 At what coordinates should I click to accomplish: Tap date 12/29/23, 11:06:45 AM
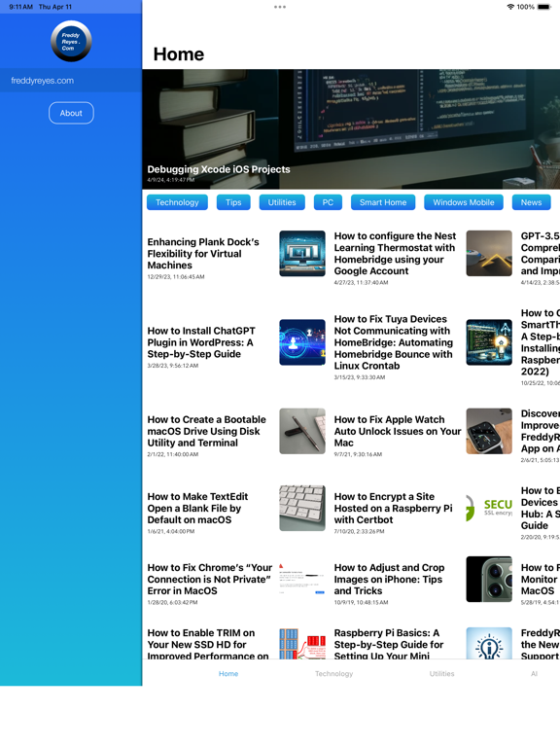pyautogui.click(x=176, y=277)
